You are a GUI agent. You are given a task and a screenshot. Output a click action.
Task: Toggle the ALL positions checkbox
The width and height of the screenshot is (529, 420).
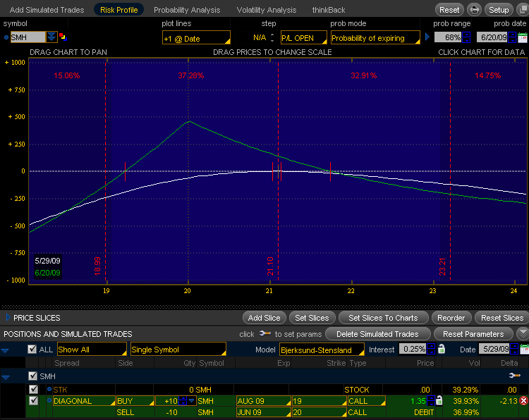click(32, 350)
